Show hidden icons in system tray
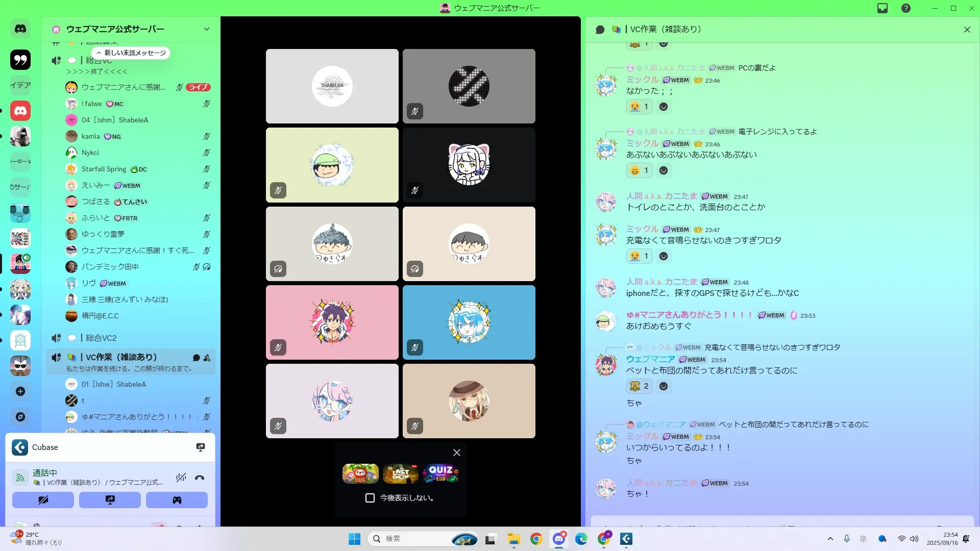The image size is (980, 551). click(830, 539)
